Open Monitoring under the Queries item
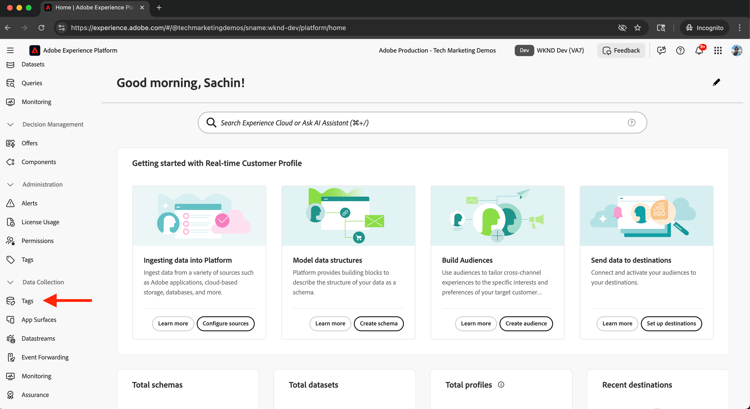The image size is (750, 409). point(36,102)
